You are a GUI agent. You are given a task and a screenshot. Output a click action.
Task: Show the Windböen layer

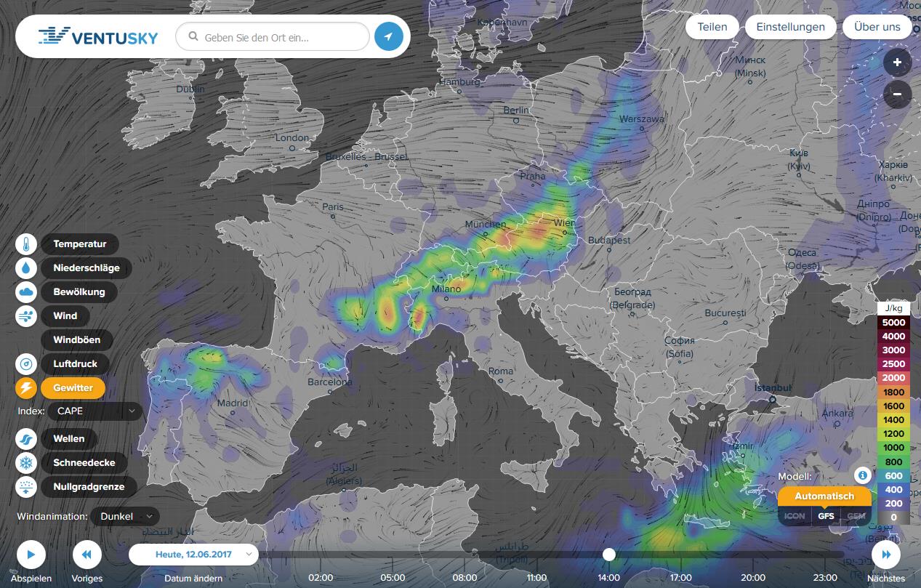point(77,340)
